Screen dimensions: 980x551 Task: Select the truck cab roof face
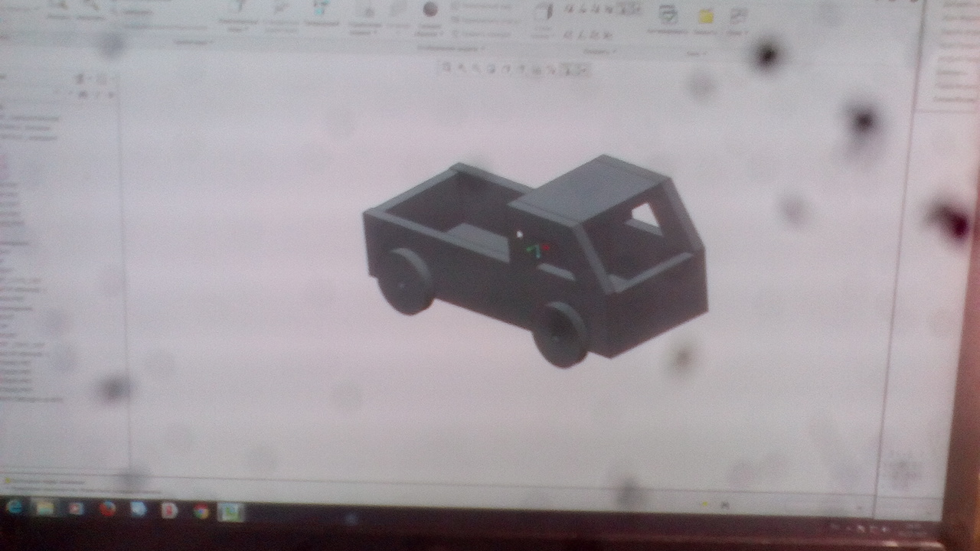pyautogui.click(x=590, y=190)
